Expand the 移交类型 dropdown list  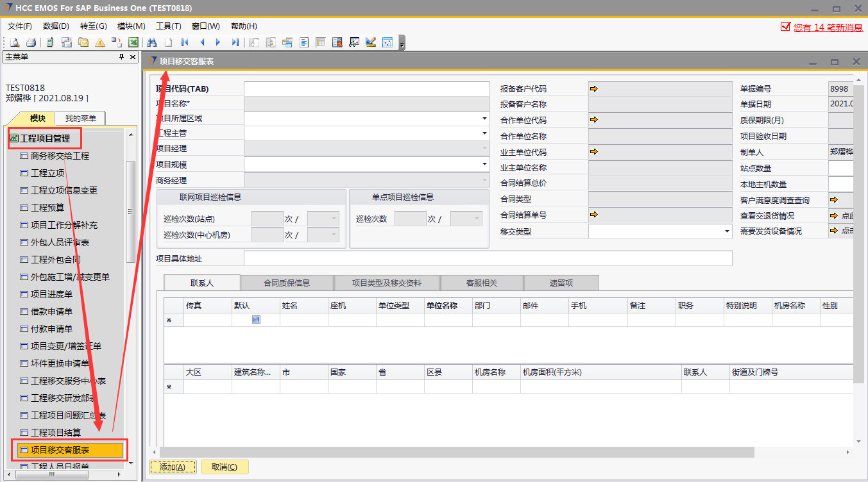[x=727, y=231]
